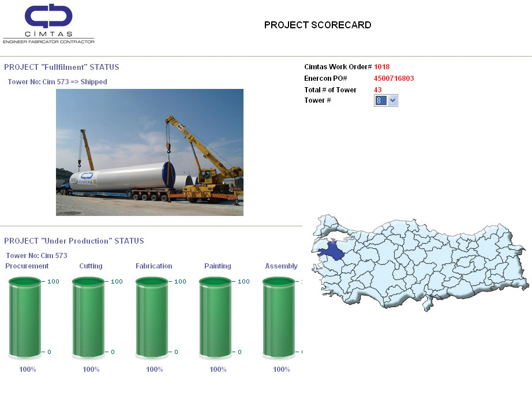Image resolution: width=532 pixels, height=403 pixels.
Task: Click the total tower count 43
Action: (x=377, y=90)
